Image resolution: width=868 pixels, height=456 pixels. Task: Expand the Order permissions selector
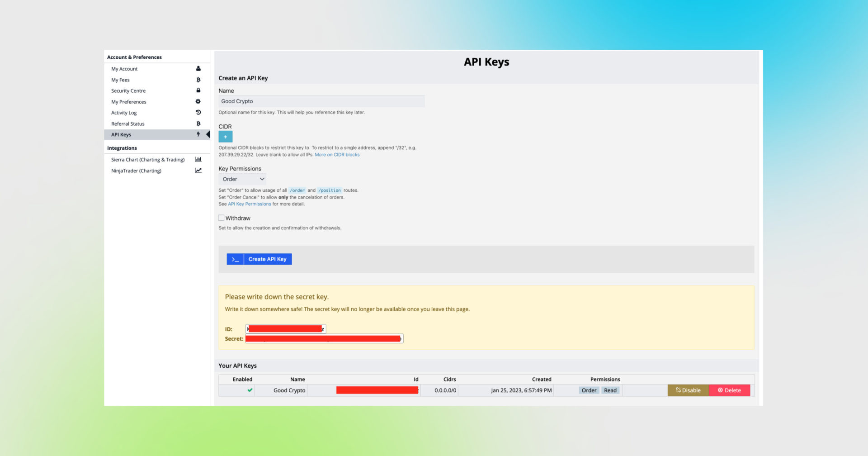tap(242, 179)
